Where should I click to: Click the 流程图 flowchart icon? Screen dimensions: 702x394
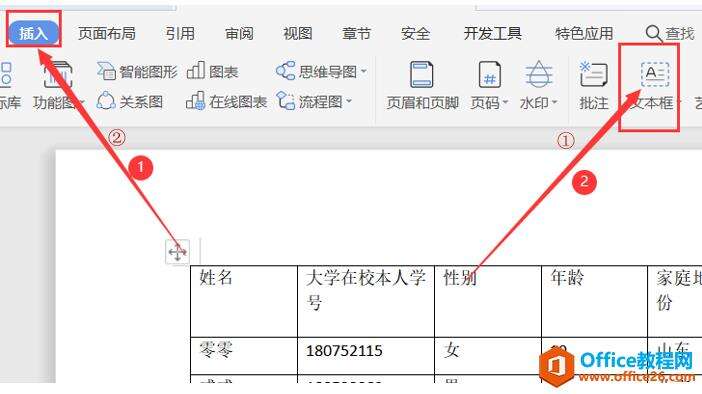pyautogui.click(x=285, y=101)
